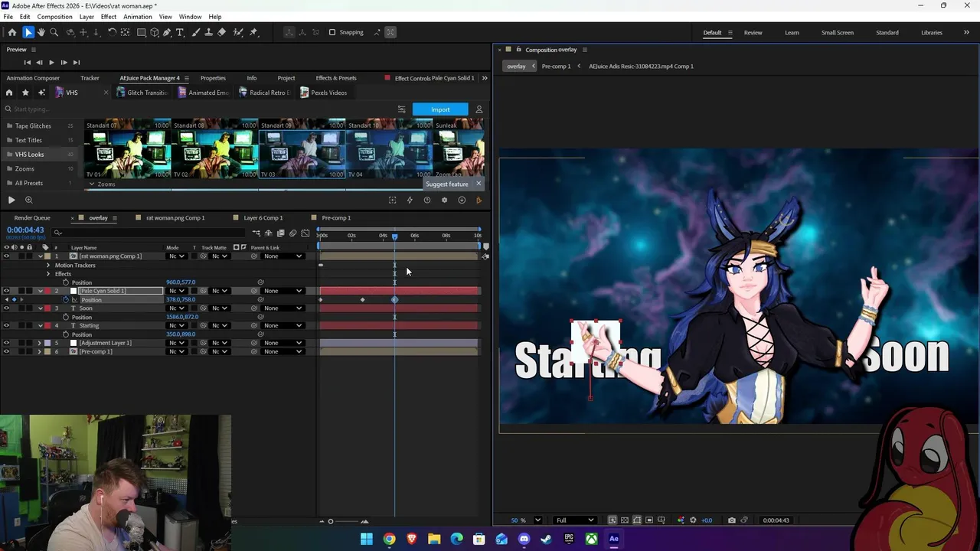Open Discord from the taskbar

[x=524, y=539]
